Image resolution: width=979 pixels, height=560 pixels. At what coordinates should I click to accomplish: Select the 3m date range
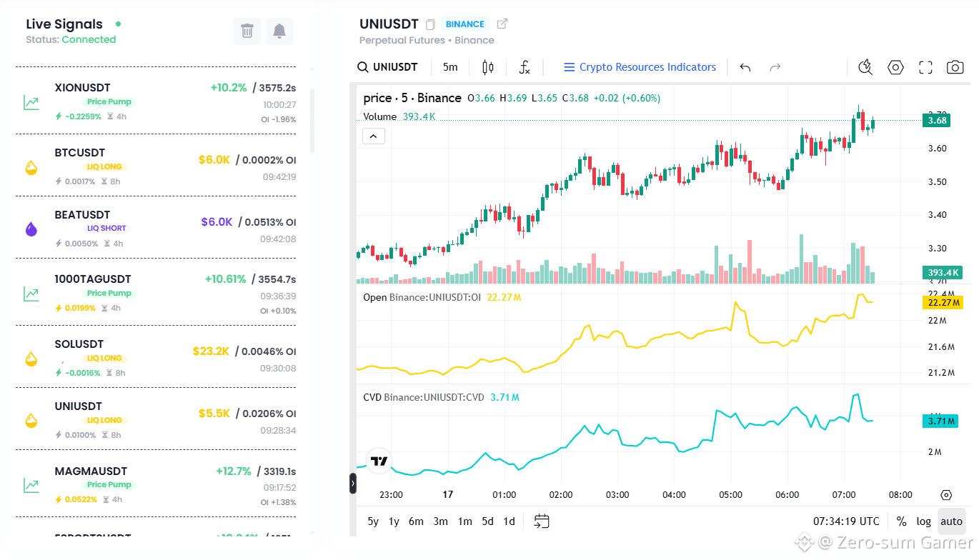point(440,521)
